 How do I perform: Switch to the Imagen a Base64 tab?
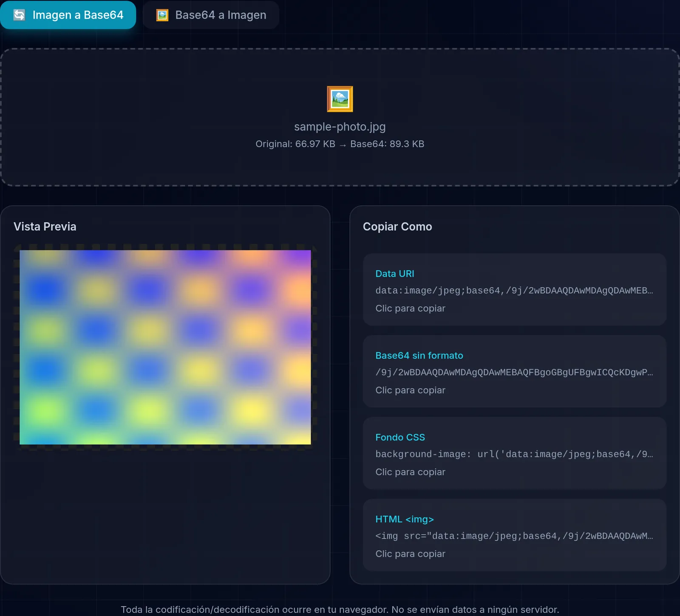[x=68, y=15]
